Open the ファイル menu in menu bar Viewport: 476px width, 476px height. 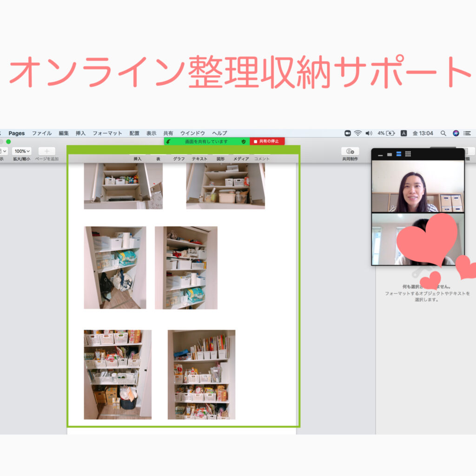(41, 133)
